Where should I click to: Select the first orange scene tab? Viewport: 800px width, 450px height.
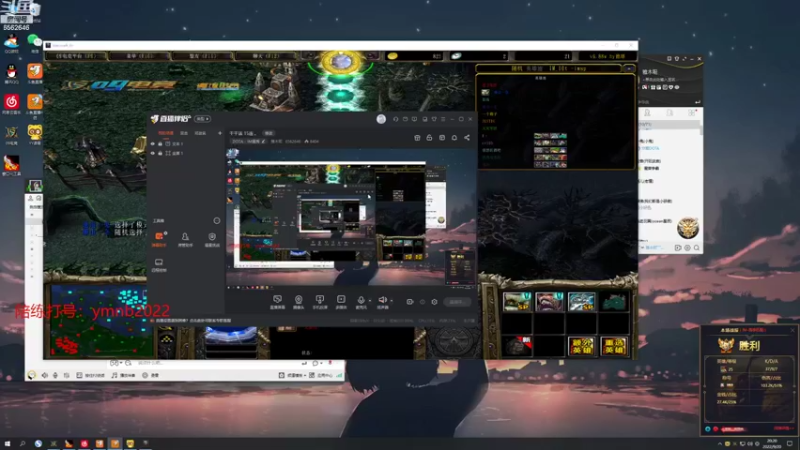pyautogui.click(x=166, y=133)
